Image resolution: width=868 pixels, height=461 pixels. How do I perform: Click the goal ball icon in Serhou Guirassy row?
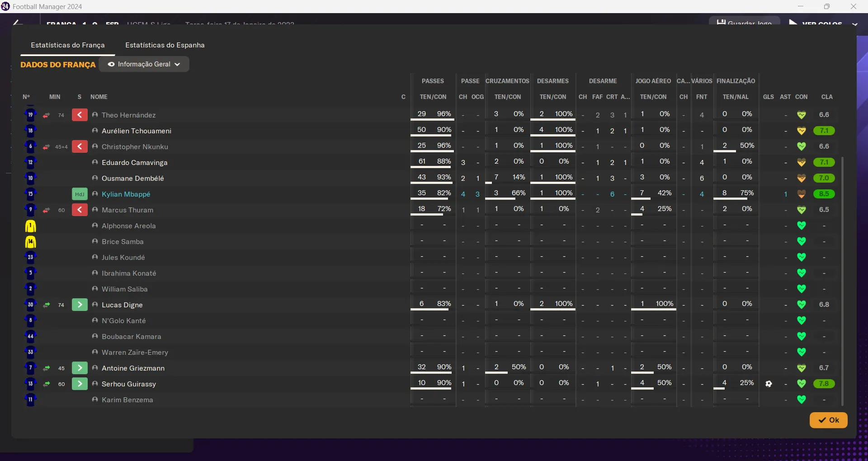pos(769,384)
